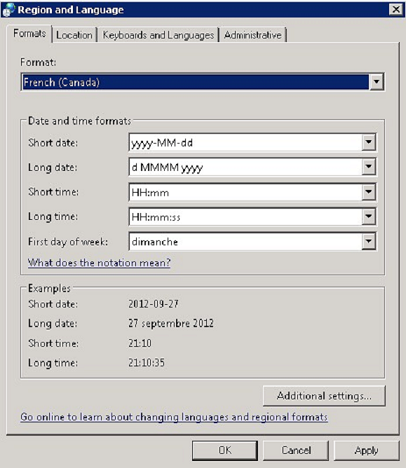The height and width of the screenshot is (468, 406).
Task: Click the Region and Language globe icon
Action: (9, 9)
